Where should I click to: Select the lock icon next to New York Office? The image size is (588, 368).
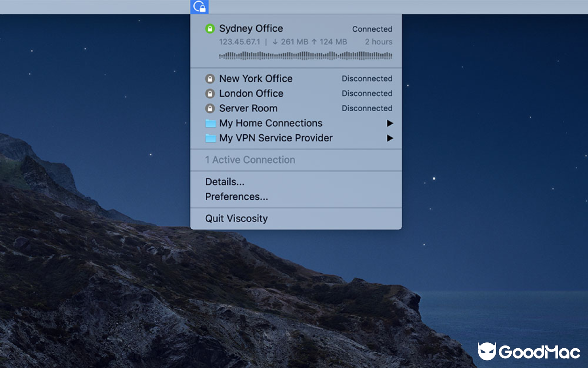210,79
